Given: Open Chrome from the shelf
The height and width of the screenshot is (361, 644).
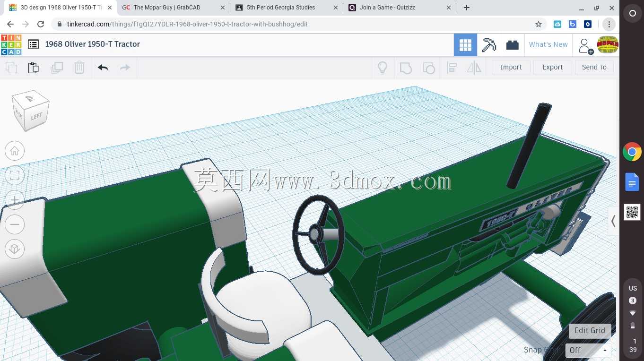Looking at the screenshot, I should coord(632,152).
